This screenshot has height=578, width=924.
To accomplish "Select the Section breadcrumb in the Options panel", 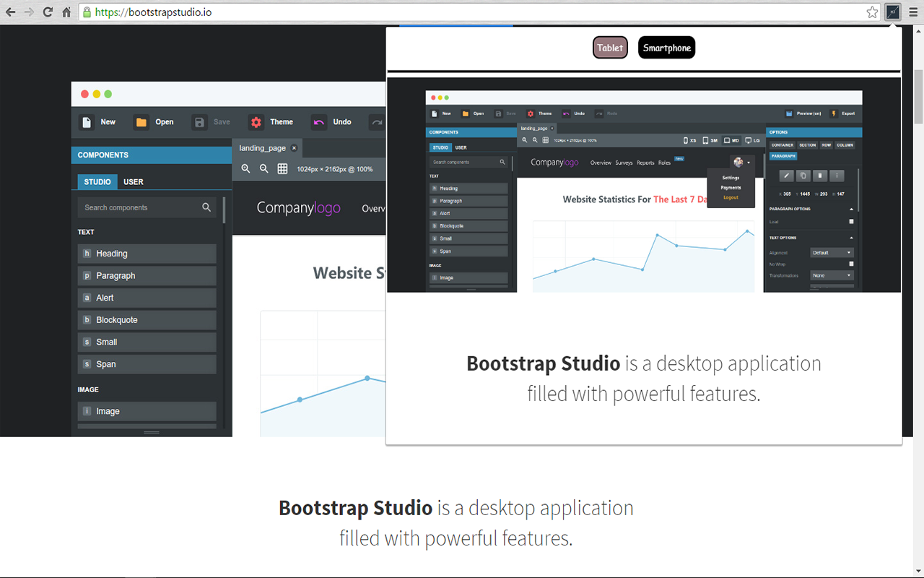I will 807,145.
